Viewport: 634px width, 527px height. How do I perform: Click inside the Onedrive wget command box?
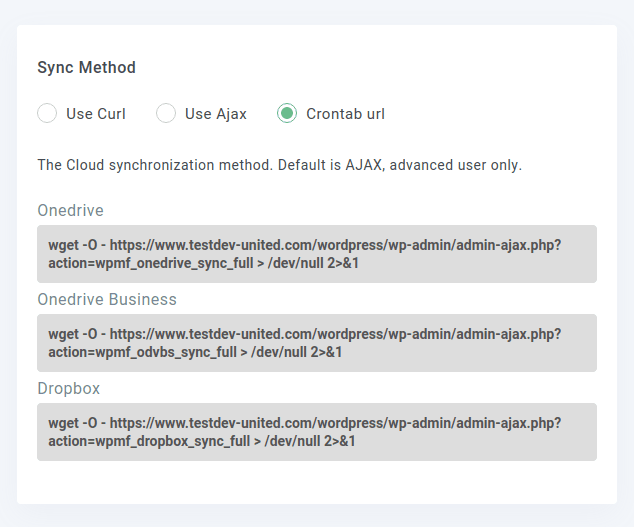click(x=317, y=254)
